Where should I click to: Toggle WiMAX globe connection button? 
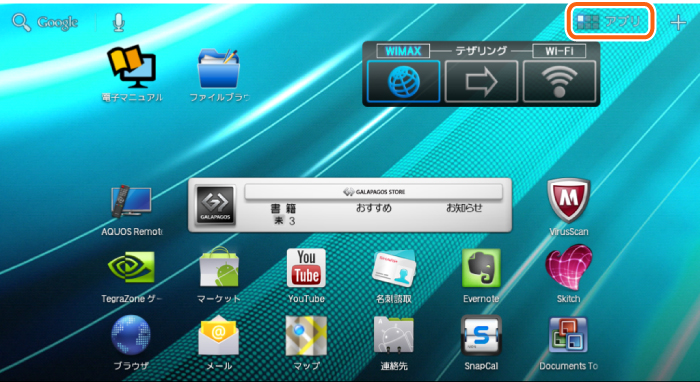[403, 82]
